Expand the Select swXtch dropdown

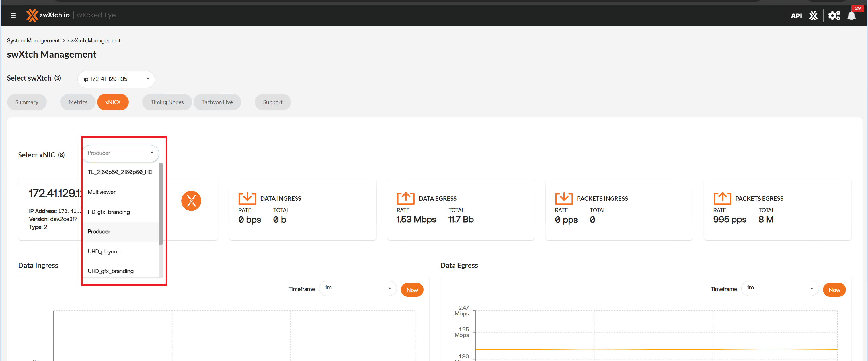point(116,79)
